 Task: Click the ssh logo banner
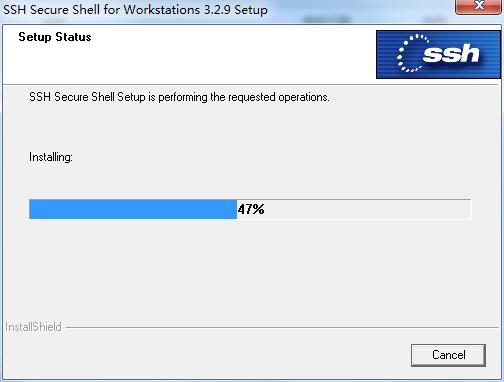click(438, 55)
